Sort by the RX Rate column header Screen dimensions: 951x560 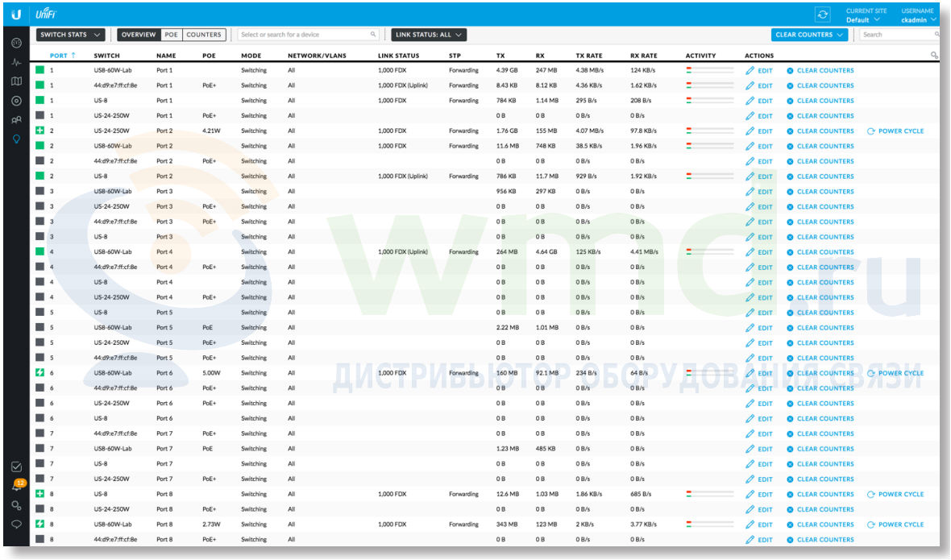pyautogui.click(x=643, y=55)
